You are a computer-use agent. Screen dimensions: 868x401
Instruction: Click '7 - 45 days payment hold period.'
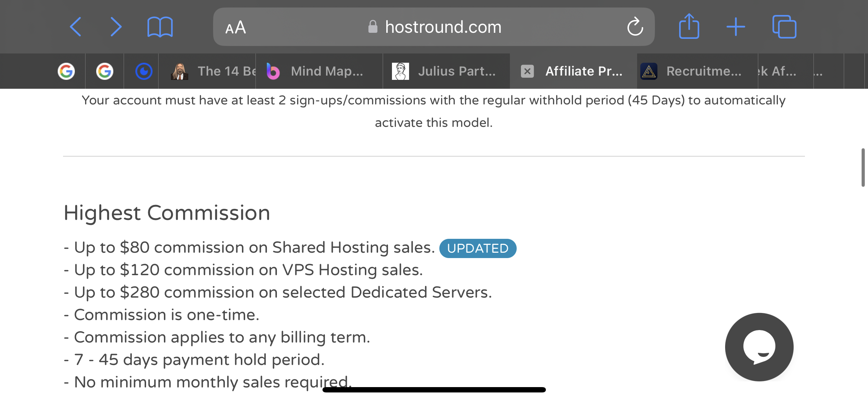(x=194, y=360)
